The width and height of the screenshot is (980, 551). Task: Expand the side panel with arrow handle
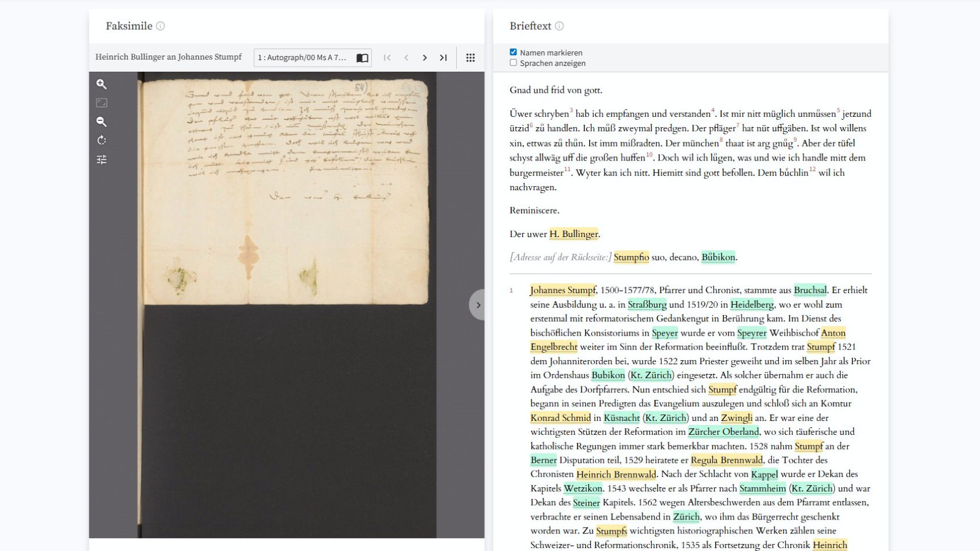coord(478,305)
